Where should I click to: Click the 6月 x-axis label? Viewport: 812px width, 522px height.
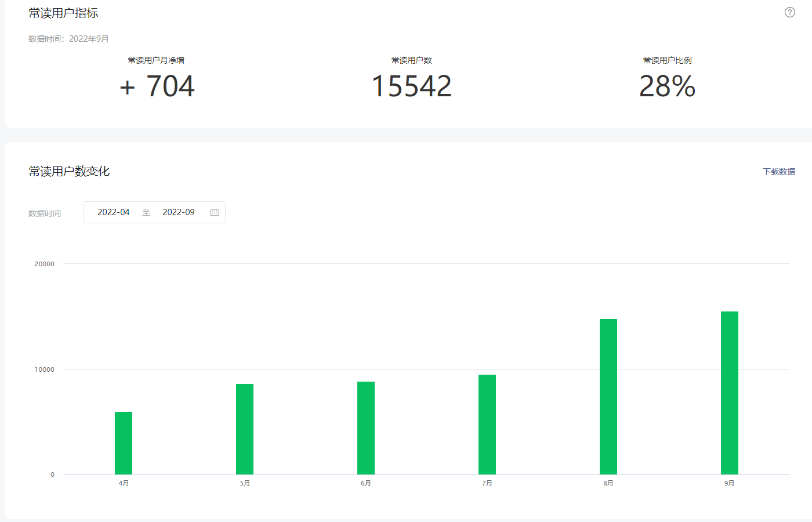(x=366, y=483)
